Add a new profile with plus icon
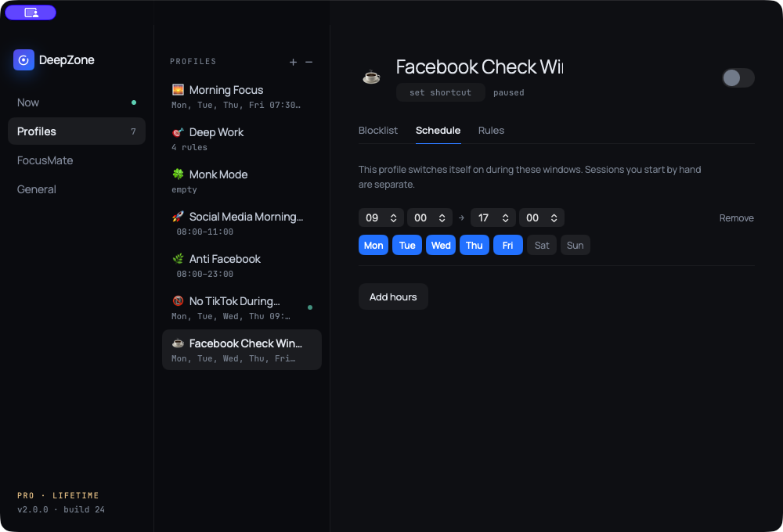Image resolution: width=783 pixels, height=532 pixels. [x=293, y=62]
